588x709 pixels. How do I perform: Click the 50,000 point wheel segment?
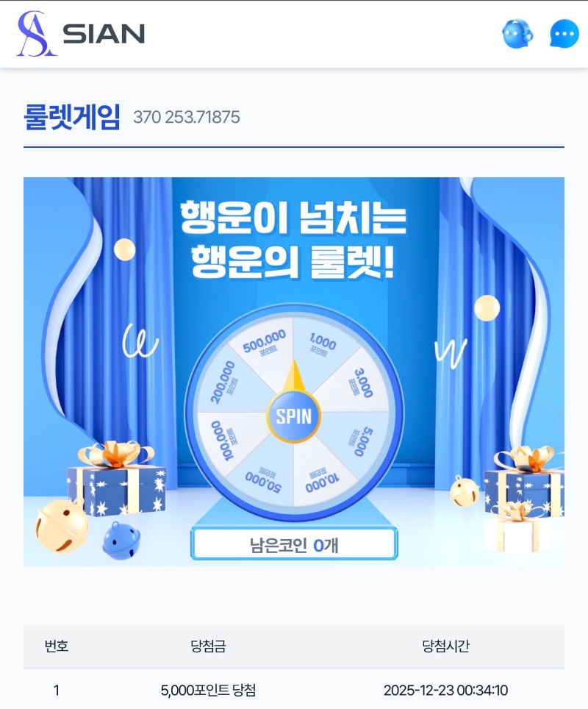click(x=263, y=481)
